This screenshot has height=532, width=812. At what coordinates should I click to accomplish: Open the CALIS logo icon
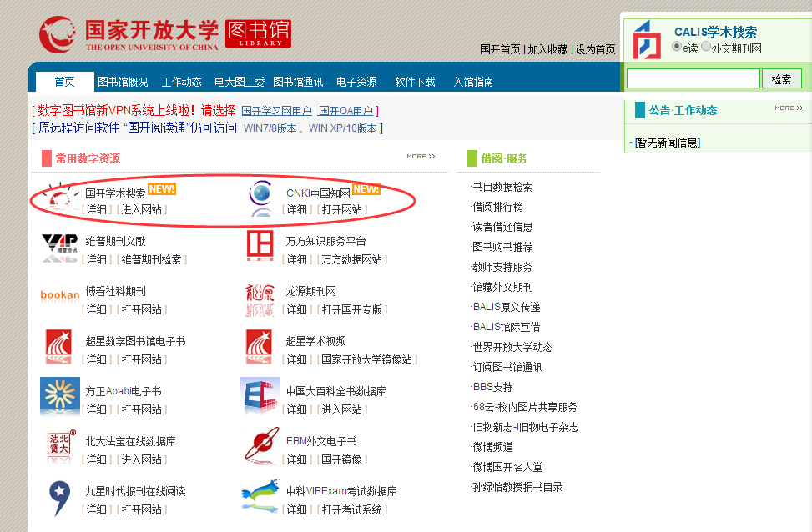tap(647, 39)
